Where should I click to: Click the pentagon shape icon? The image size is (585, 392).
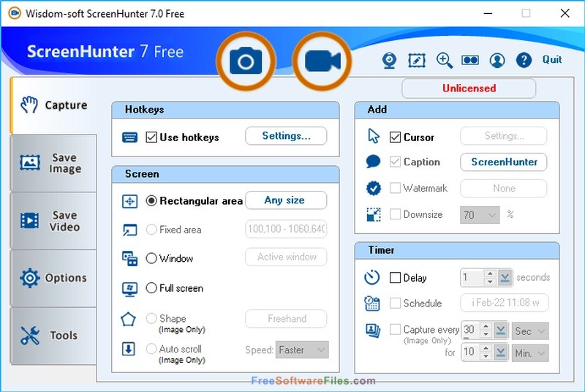(x=128, y=320)
